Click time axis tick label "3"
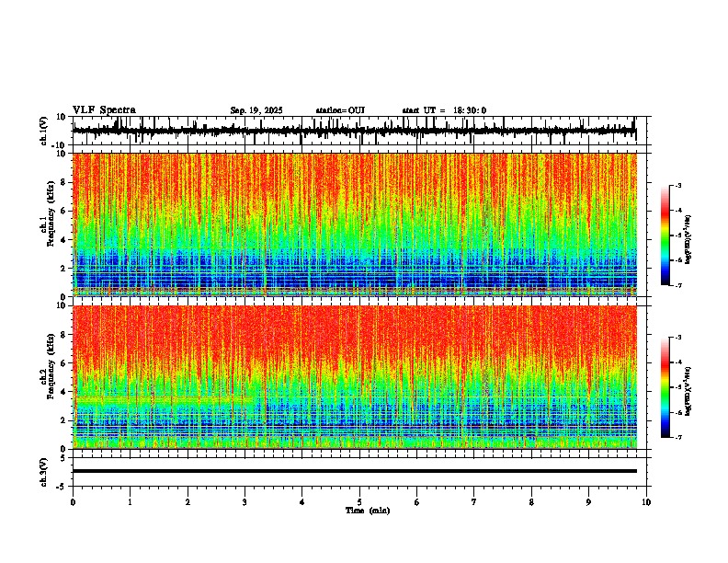Viewport: 728px width, 563px height. point(245,502)
